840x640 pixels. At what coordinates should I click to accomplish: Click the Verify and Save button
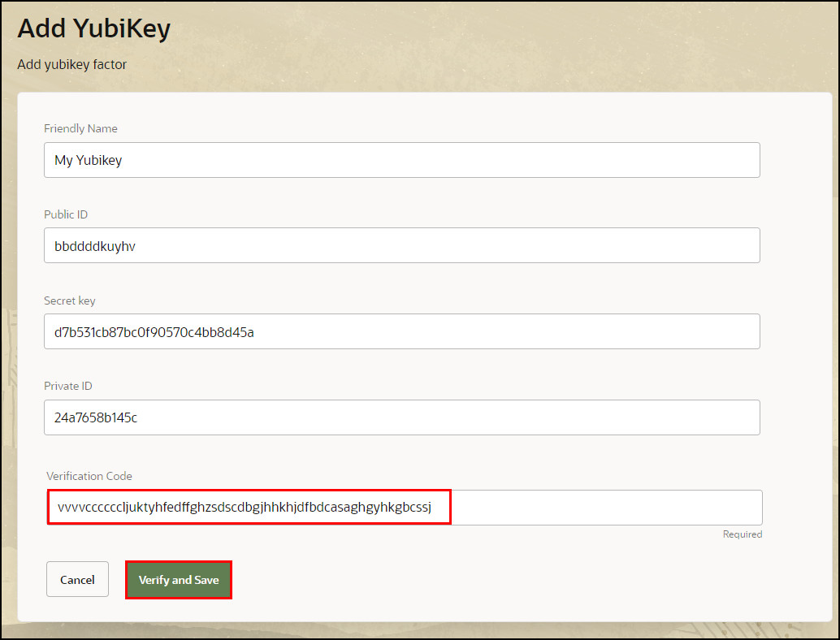(179, 579)
